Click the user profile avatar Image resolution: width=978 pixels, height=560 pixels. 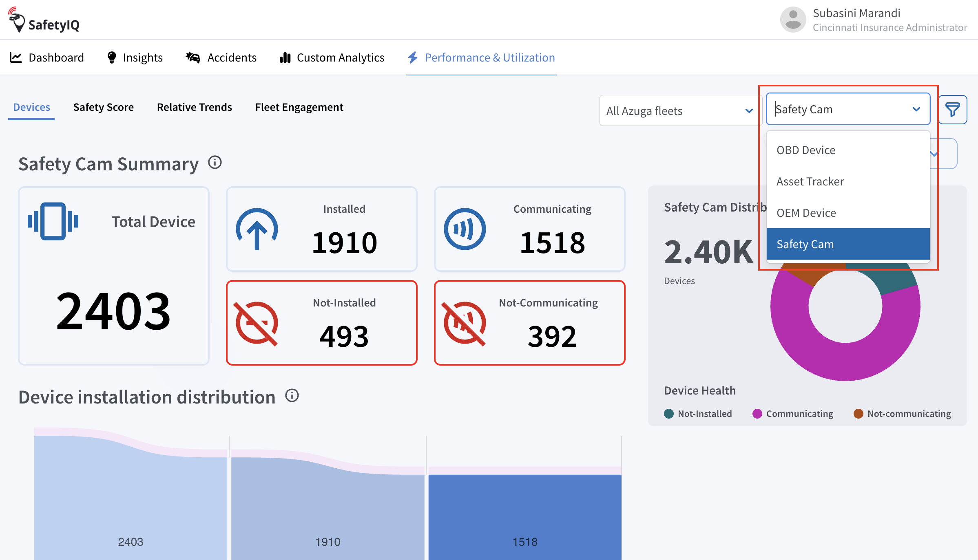[792, 20]
